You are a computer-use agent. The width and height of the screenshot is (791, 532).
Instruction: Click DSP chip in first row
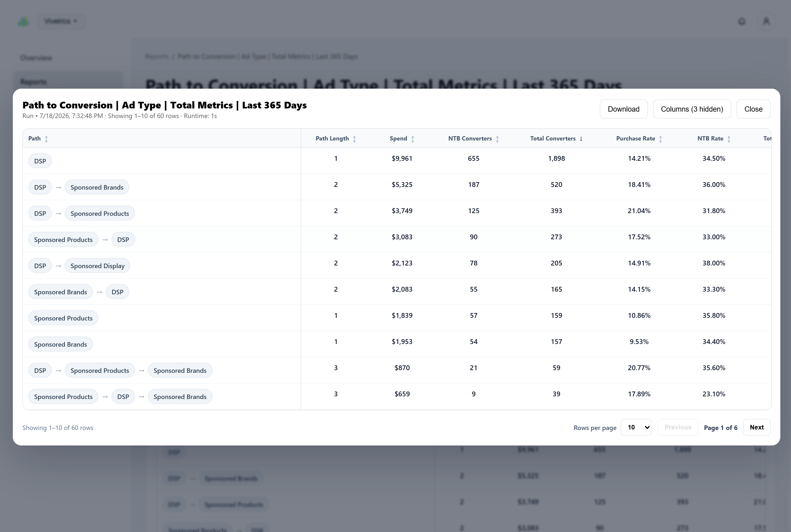[x=40, y=161]
